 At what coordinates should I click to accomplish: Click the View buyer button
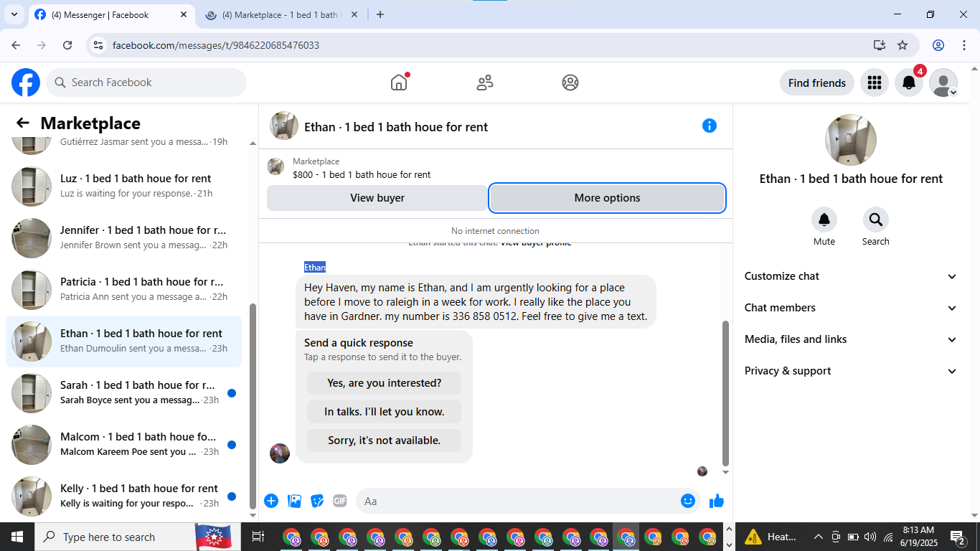click(377, 198)
